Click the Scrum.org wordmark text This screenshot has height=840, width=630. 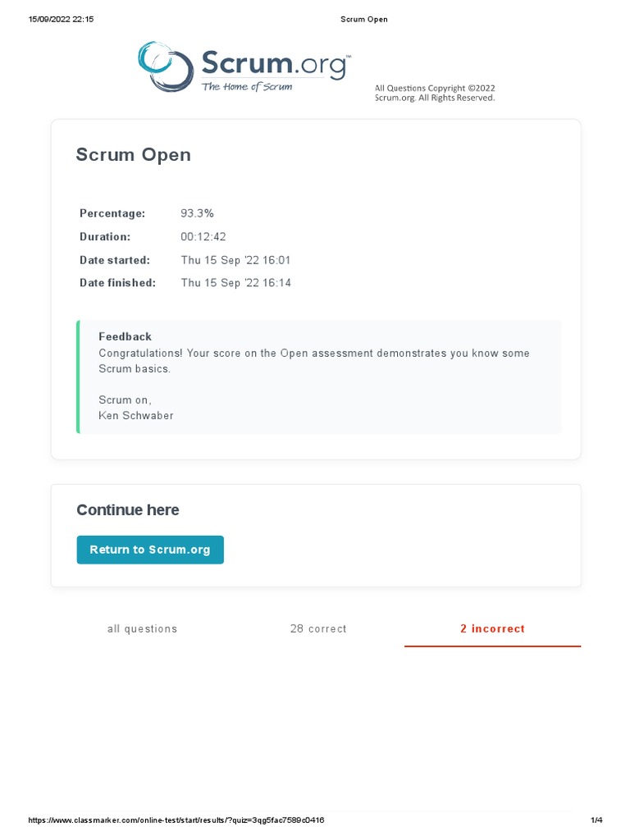[x=274, y=65]
